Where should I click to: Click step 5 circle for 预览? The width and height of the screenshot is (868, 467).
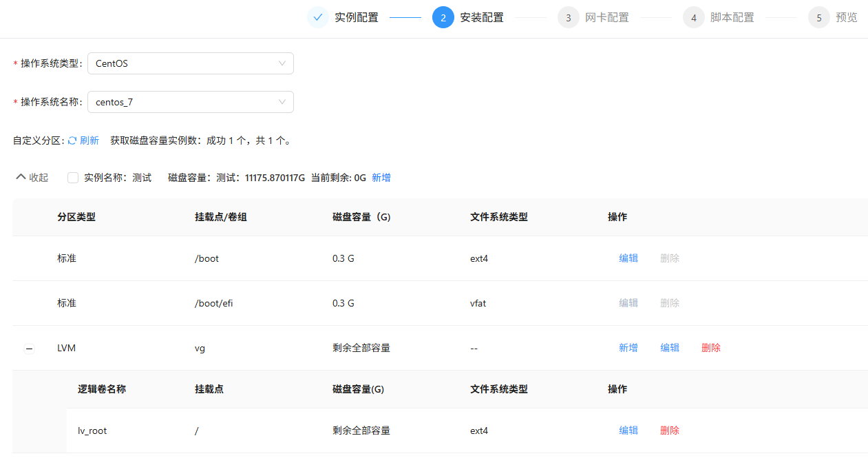[x=818, y=18]
